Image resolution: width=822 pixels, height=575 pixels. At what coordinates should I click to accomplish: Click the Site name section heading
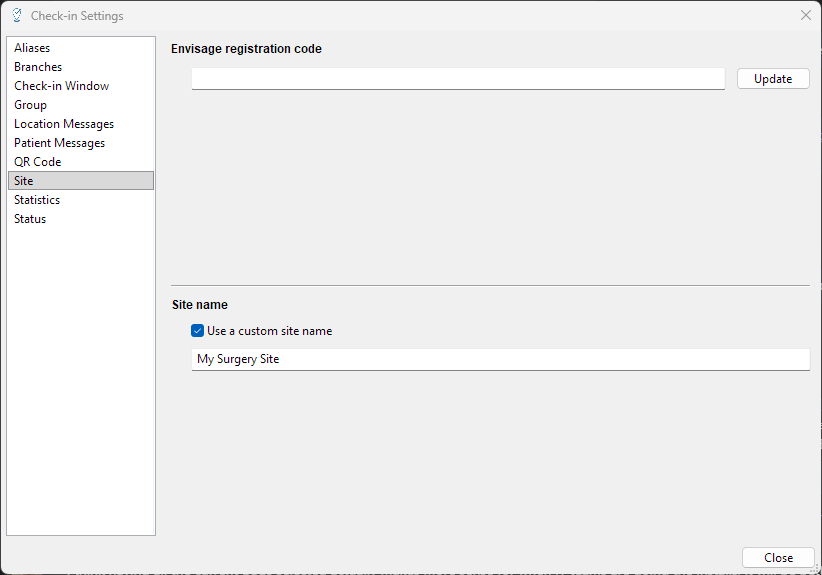point(200,305)
